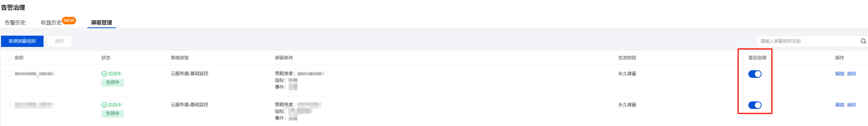Click the first row's 生效中 tag

[x=113, y=82]
